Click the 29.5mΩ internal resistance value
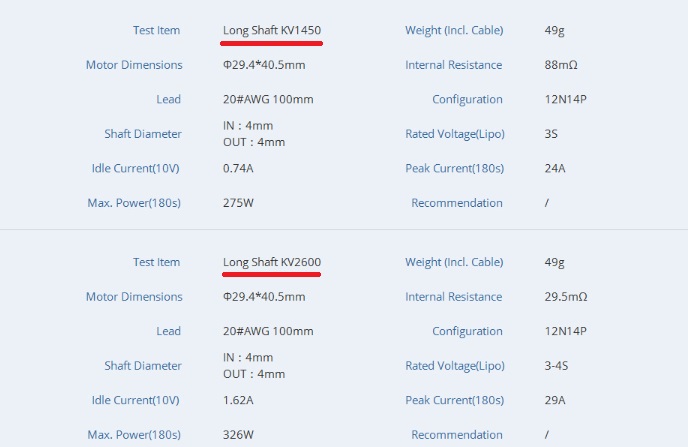 pyautogui.click(x=566, y=297)
